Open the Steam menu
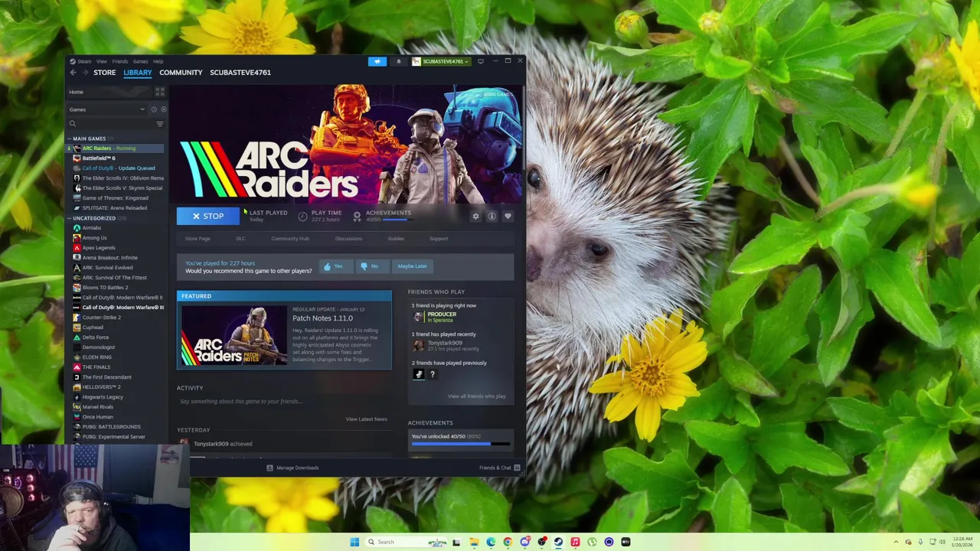Screen dimensions: 980x551 [81, 61]
